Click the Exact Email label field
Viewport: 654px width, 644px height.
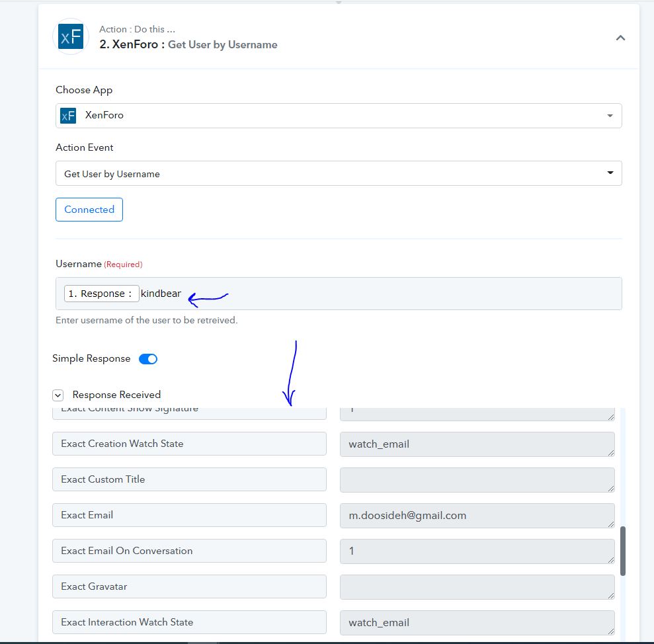[189, 515]
